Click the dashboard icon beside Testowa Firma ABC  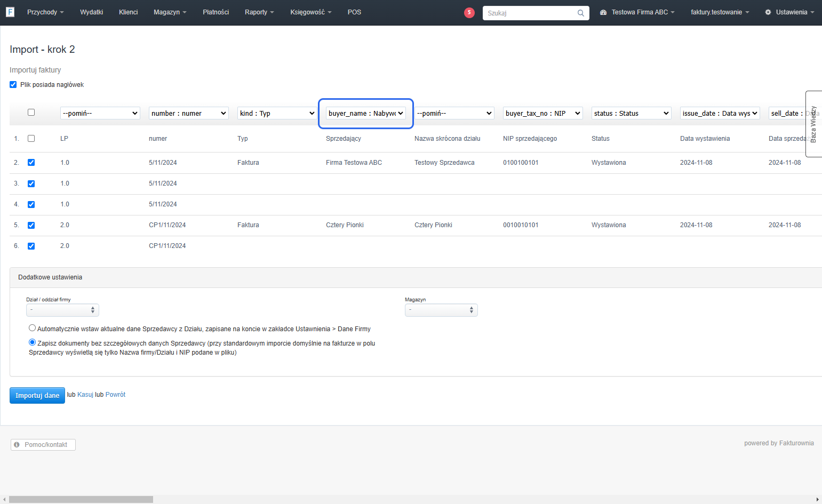tap(603, 12)
